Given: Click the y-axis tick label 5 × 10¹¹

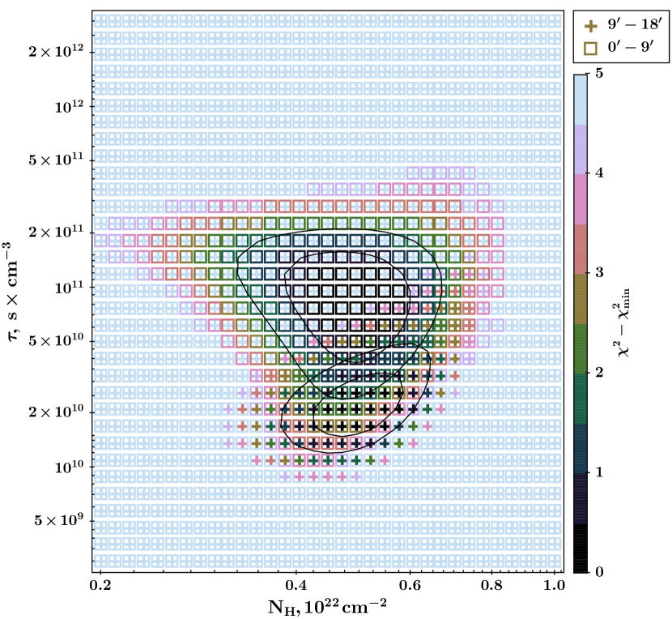Looking at the screenshot, I should point(56,160).
